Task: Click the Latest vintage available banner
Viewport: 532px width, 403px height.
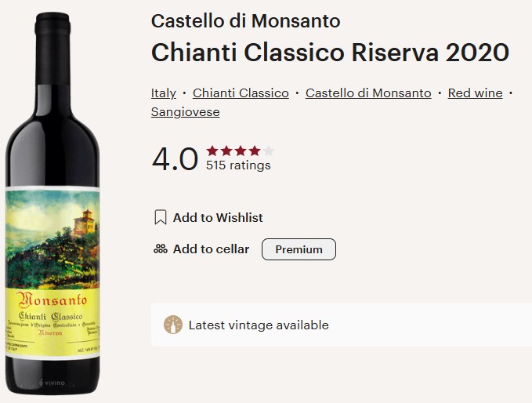Action: [342, 325]
